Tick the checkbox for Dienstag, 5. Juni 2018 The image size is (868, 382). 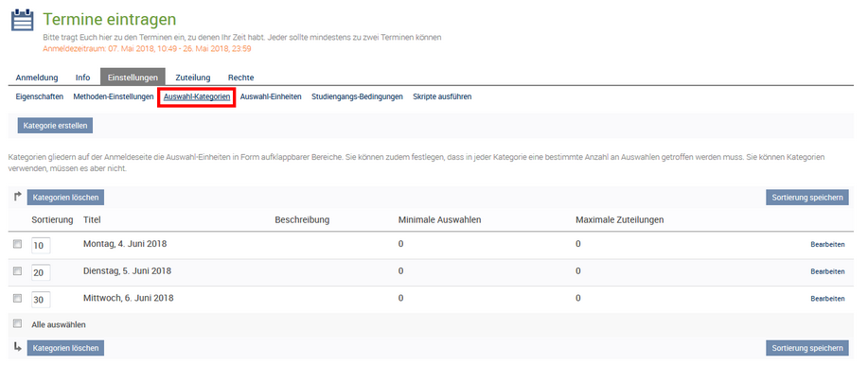[x=17, y=270]
